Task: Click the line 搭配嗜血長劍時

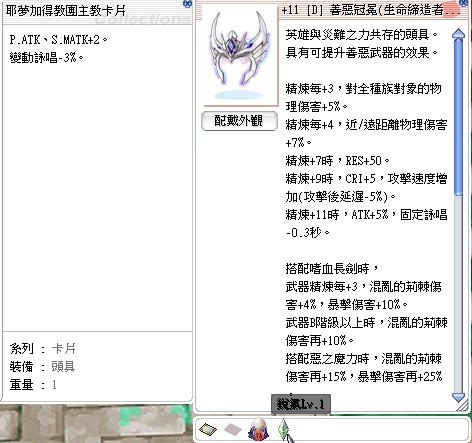Action: (333, 269)
